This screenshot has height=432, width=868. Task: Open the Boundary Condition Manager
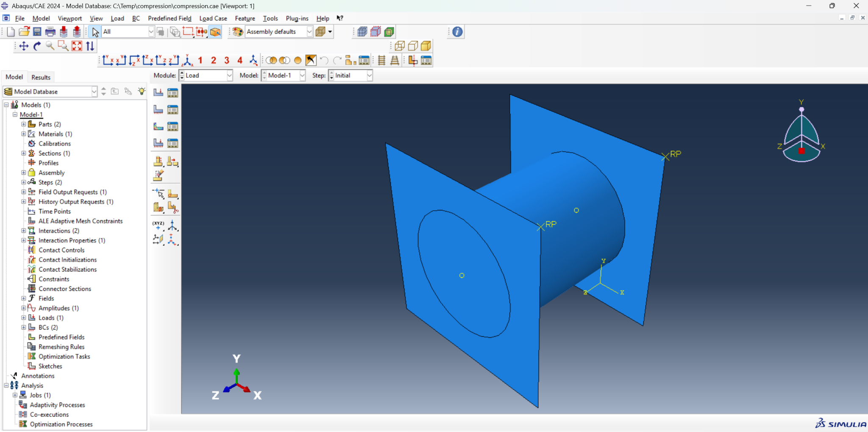point(172,109)
